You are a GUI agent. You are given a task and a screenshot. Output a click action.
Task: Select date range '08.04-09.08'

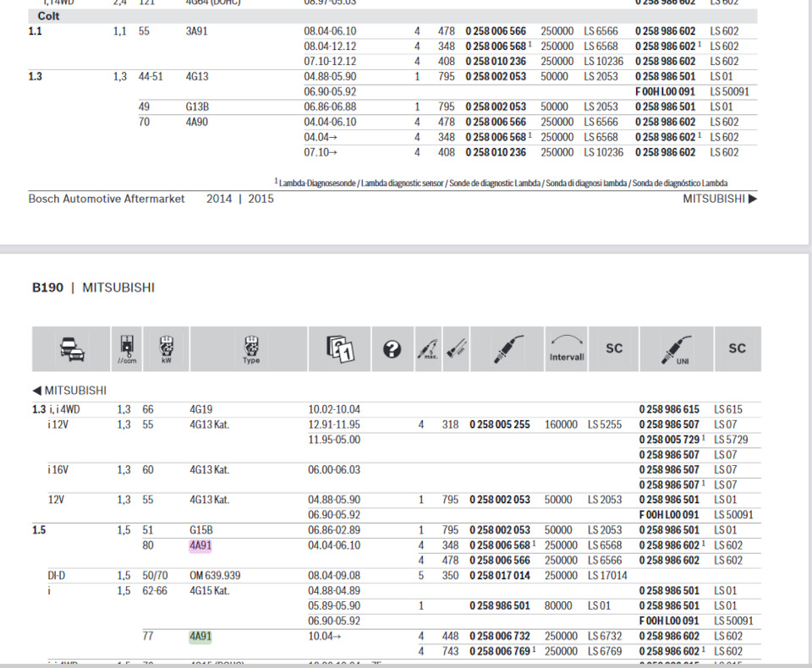pos(334,576)
